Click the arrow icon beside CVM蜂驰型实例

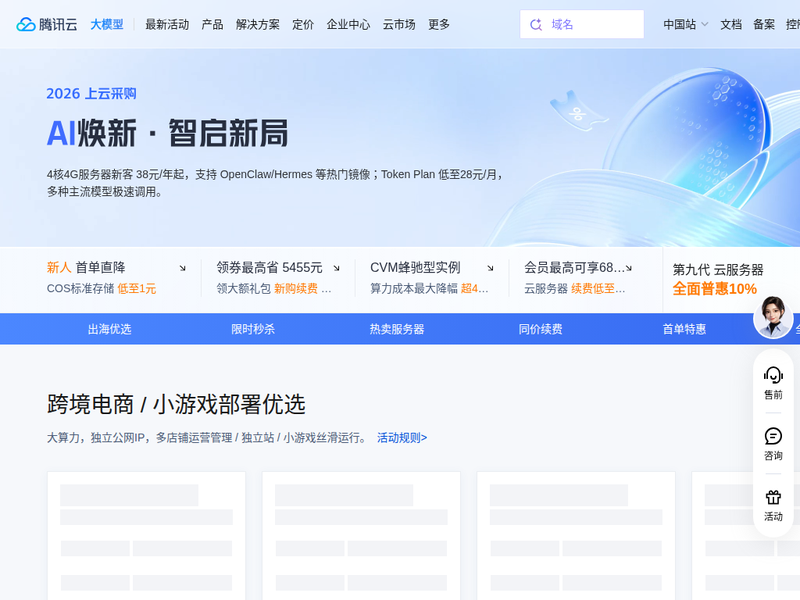click(490, 268)
